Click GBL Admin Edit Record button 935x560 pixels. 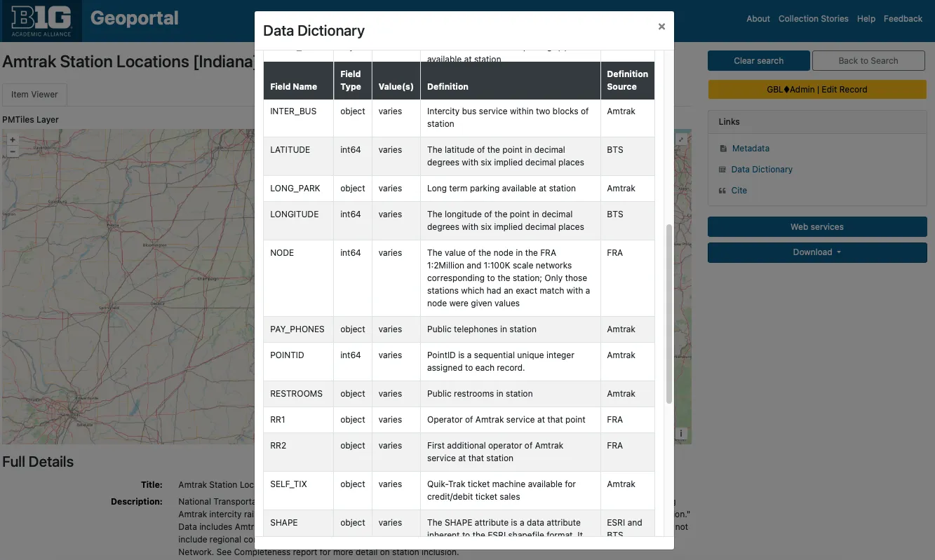[x=817, y=90]
